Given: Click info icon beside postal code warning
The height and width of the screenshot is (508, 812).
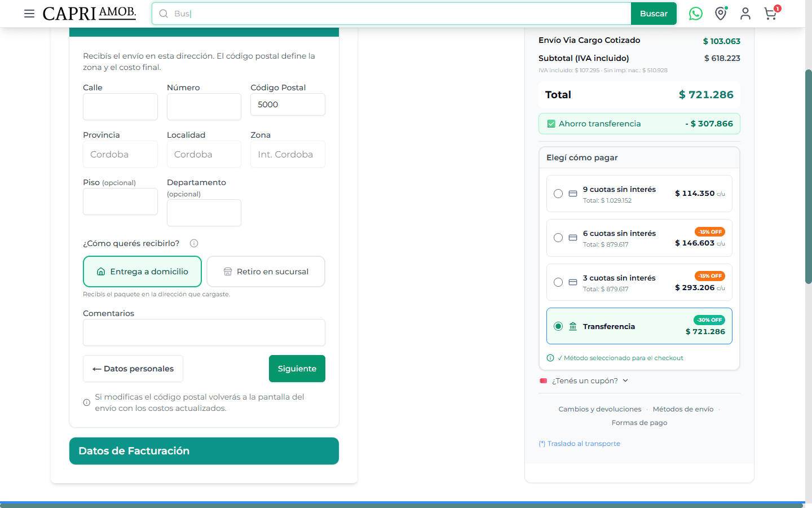Looking at the screenshot, I should (x=87, y=402).
